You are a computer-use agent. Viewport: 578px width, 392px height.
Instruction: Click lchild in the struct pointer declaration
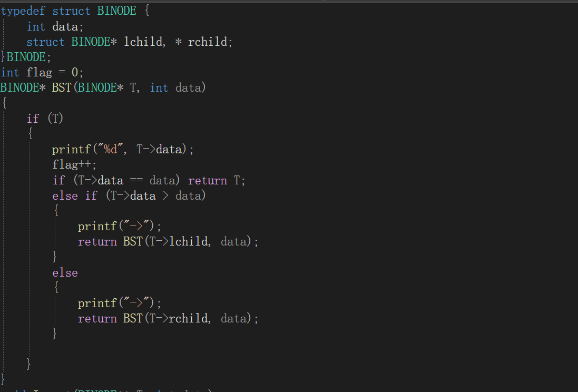143,42
